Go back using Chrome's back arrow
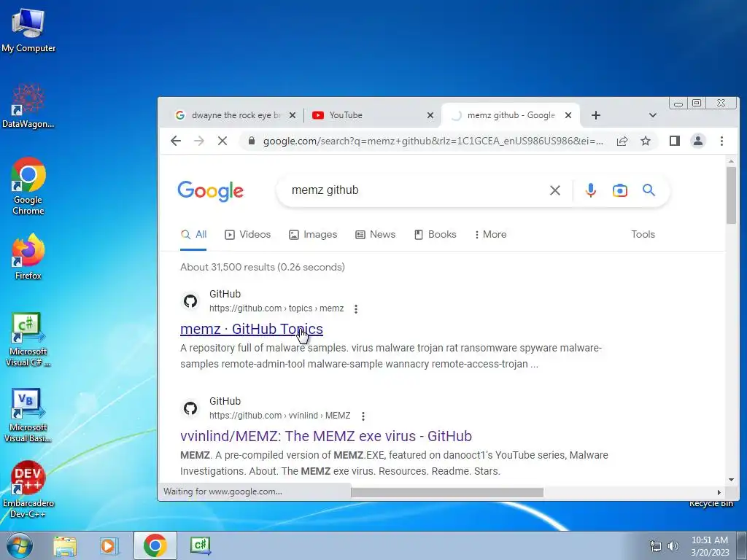Image resolution: width=747 pixels, height=560 pixels. [176, 141]
